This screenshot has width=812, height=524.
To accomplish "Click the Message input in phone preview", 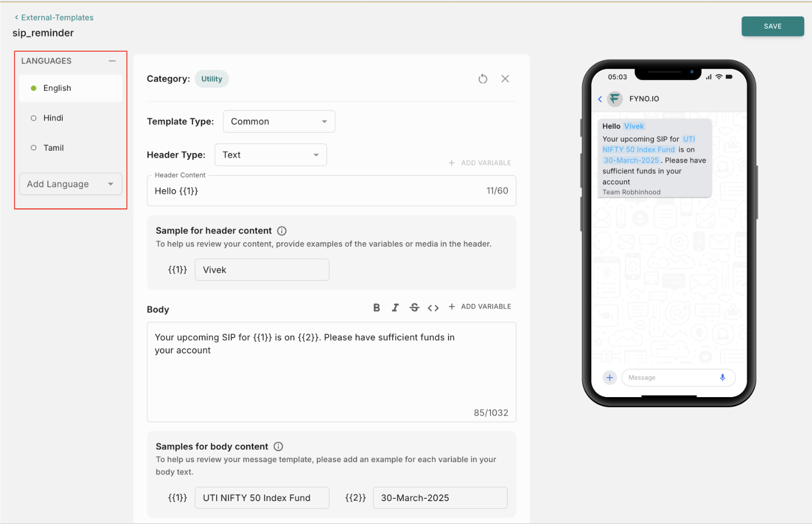I will (678, 377).
